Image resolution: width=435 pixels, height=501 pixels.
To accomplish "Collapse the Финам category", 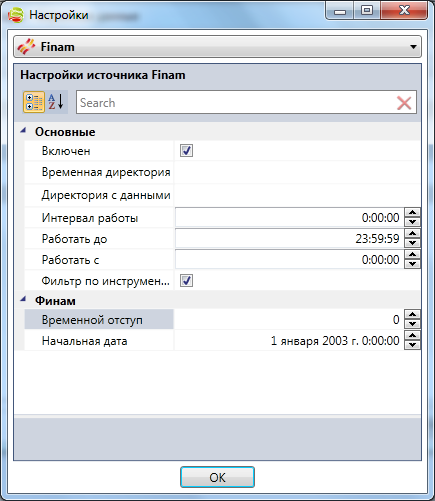I will [23, 299].
